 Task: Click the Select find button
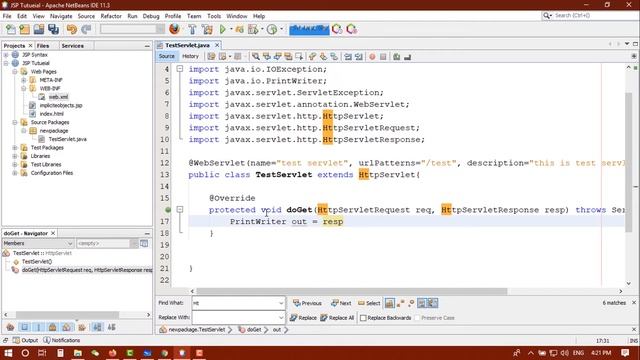369,303
